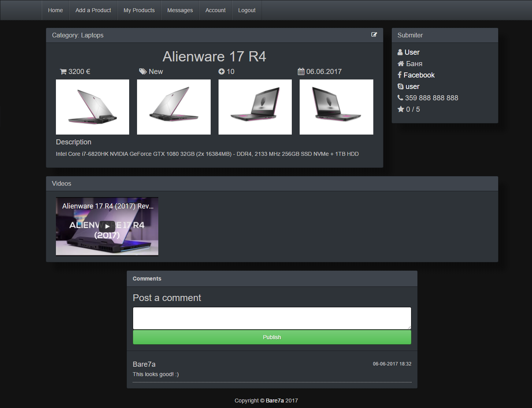Click the comment text This looks good! :)
This screenshot has height=408, width=532.
pos(156,374)
